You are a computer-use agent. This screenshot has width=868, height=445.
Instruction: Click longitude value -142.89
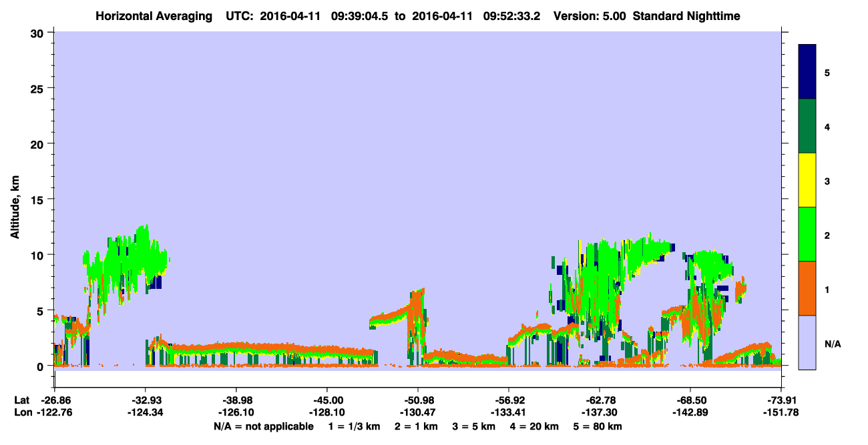(x=690, y=412)
